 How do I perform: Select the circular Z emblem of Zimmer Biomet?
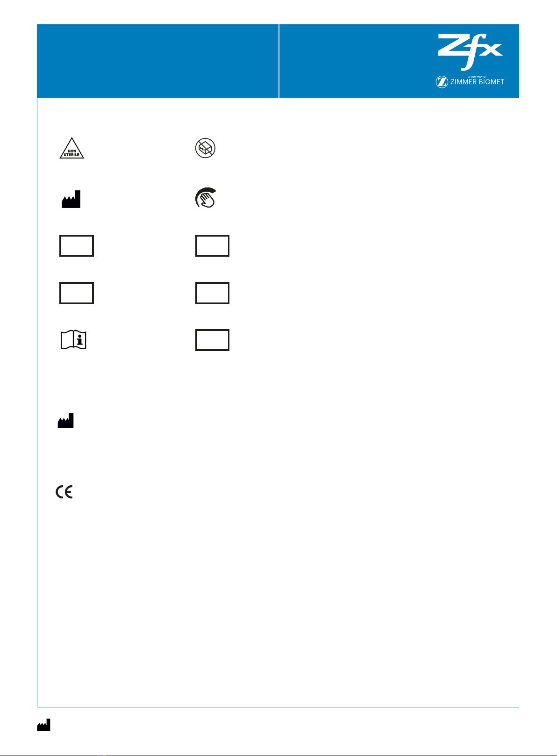tap(442, 82)
